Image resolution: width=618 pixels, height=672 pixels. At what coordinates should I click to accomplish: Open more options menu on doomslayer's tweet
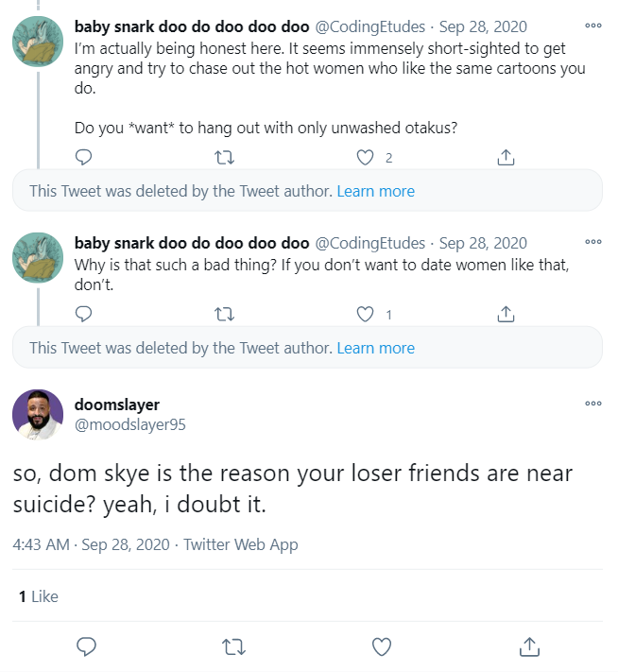(x=593, y=404)
